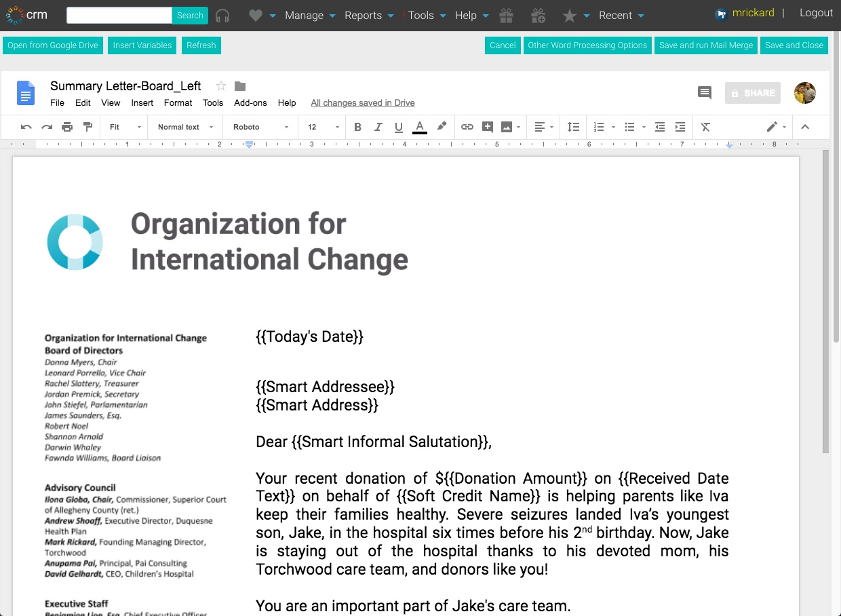Open line spacing options
The image size is (841, 616).
[x=574, y=127]
